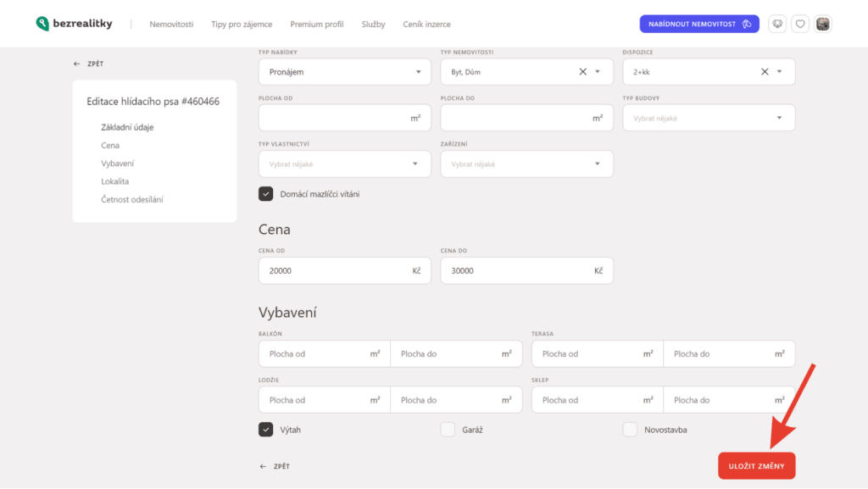The width and height of the screenshot is (868, 489).
Task: Click the Nabídnout nemovitost button
Action: tap(699, 25)
